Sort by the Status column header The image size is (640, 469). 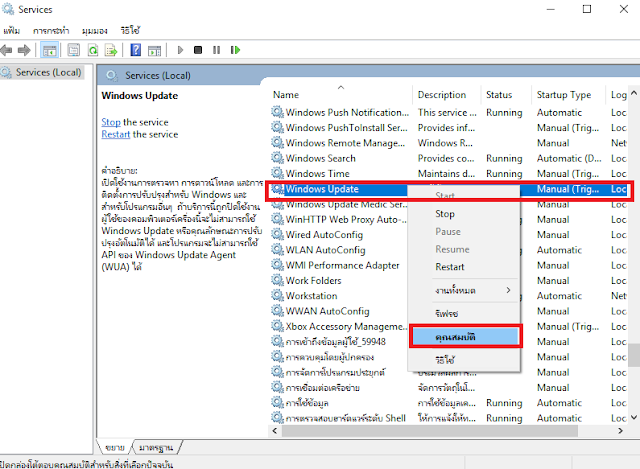click(506, 95)
